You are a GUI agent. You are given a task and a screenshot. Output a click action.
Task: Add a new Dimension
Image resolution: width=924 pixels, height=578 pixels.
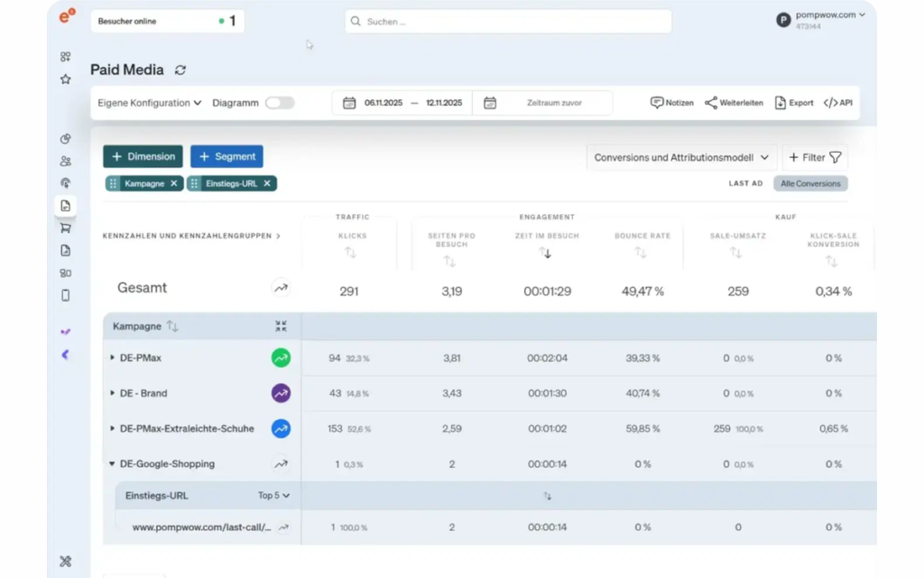143,156
